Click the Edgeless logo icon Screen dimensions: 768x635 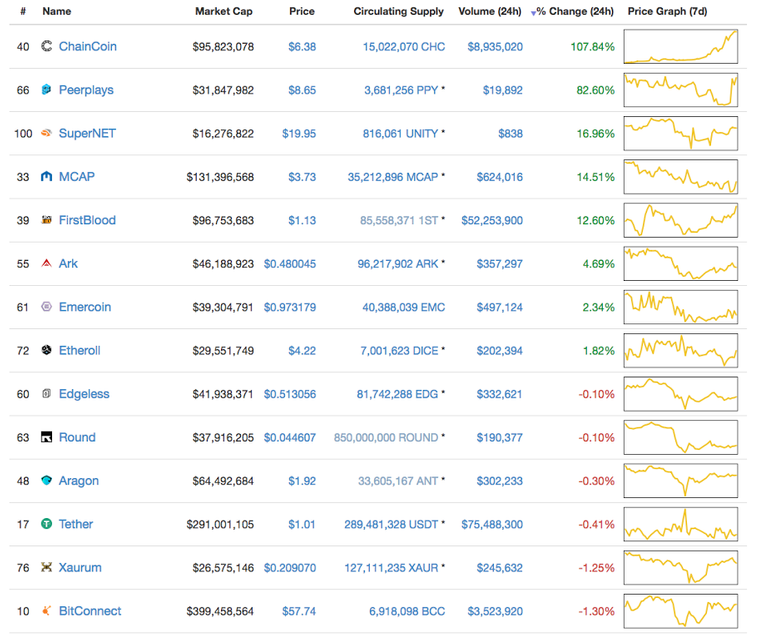pyautogui.click(x=47, y=393)
